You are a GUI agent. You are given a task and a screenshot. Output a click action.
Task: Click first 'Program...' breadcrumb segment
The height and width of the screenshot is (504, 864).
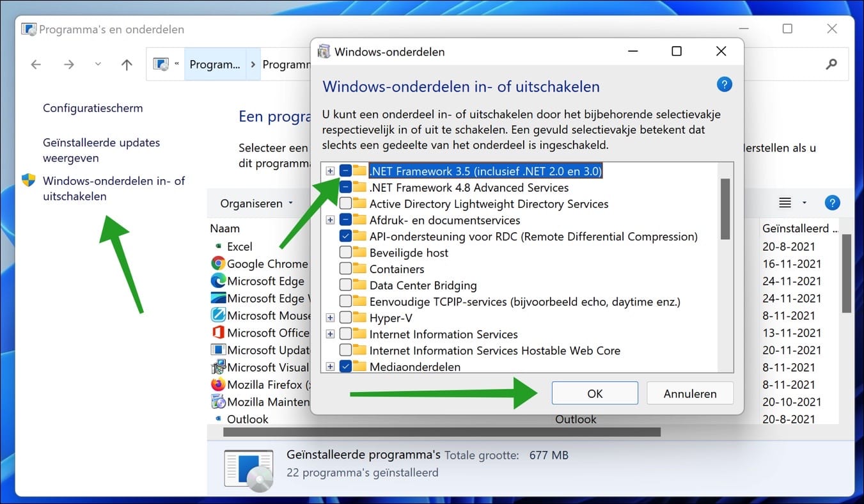point(215,64)
